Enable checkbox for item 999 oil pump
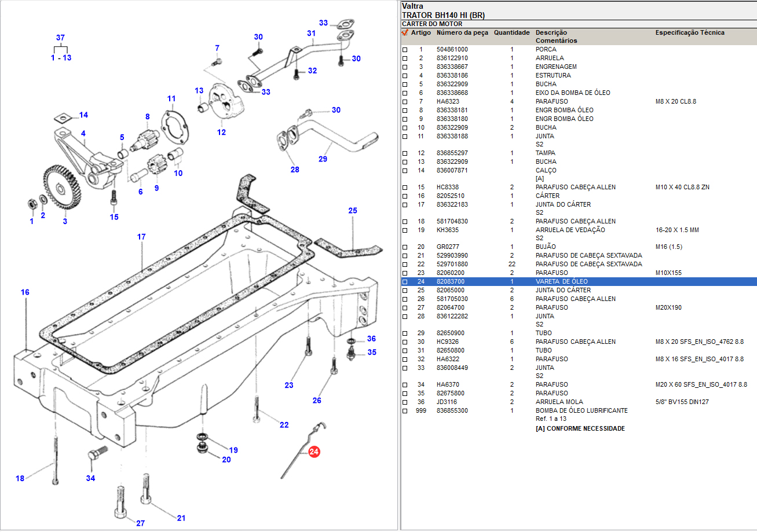The width and height of the screenshot is (757, 532). 405,411
